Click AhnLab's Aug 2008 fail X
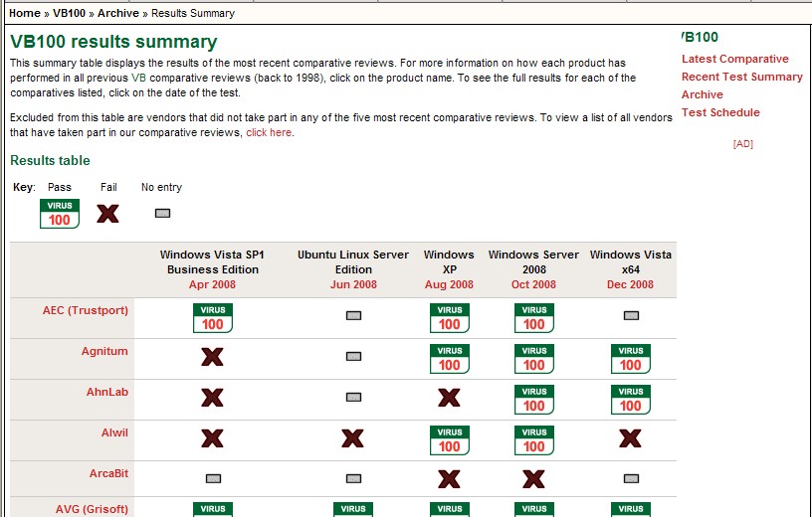The width and height of the screenshot is (812, 517). (449, 398)
